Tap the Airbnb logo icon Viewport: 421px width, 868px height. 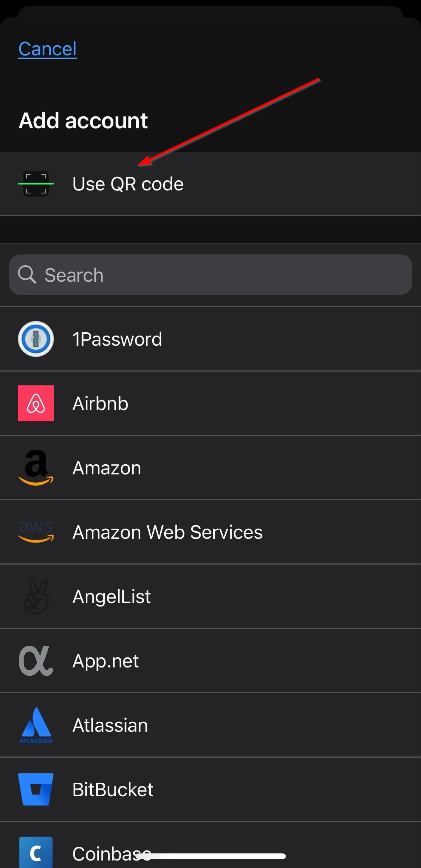point(36,403)
